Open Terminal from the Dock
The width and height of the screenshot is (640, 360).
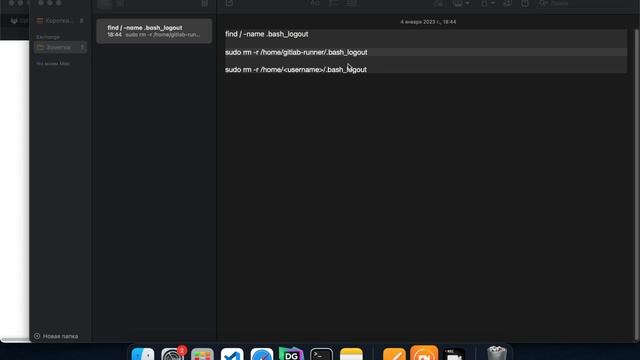(x=321, y=354)
